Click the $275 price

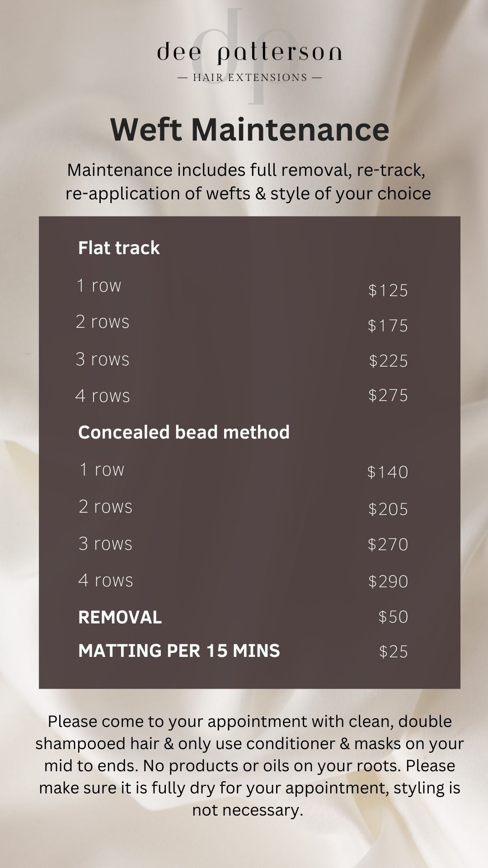(x=388, y=396)
